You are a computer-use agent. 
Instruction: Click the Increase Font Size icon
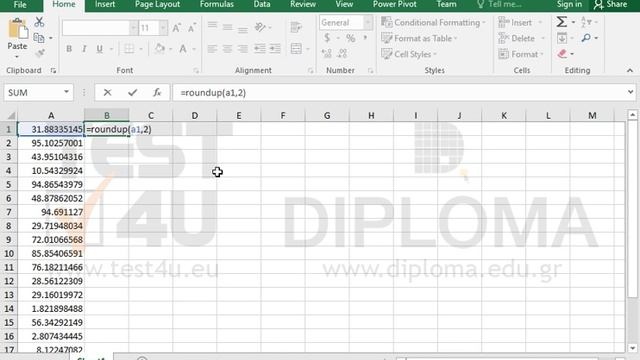coord(176,28)
